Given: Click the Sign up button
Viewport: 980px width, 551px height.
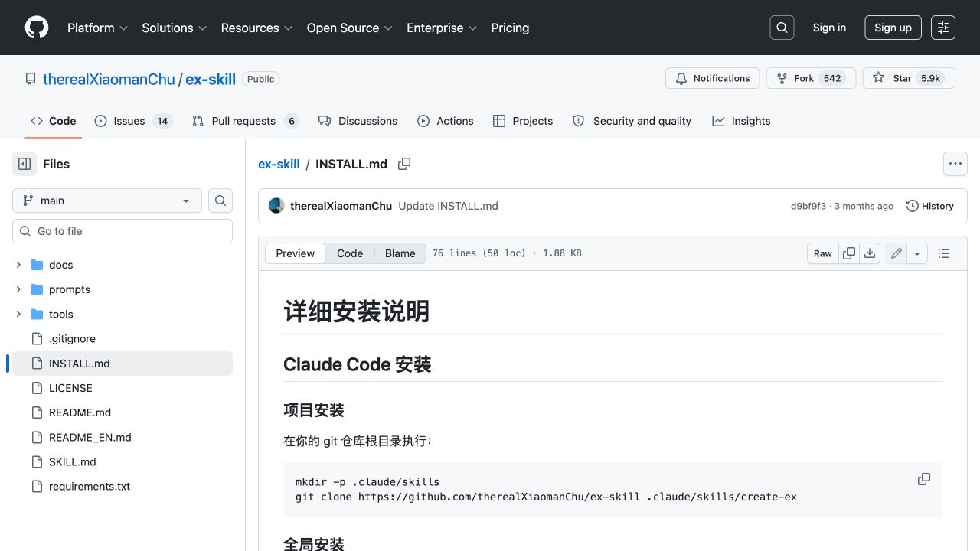Looking at the screenshot, I should pos(893,28).
